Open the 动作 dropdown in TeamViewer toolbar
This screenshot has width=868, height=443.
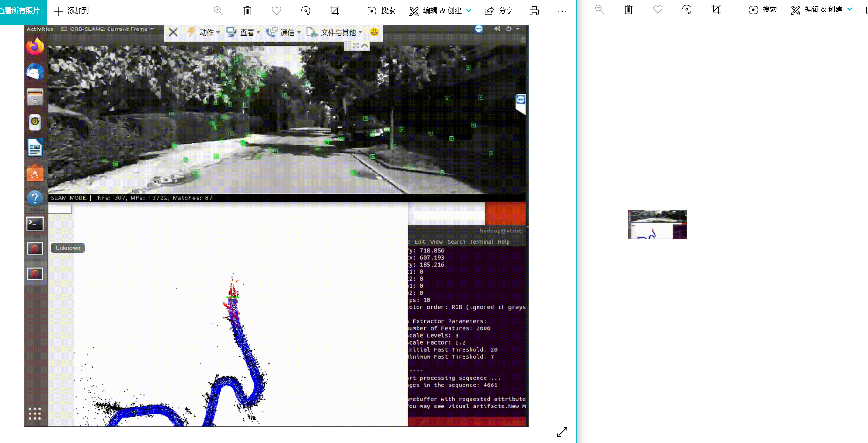pyautogui.click(x=203, y=32)
